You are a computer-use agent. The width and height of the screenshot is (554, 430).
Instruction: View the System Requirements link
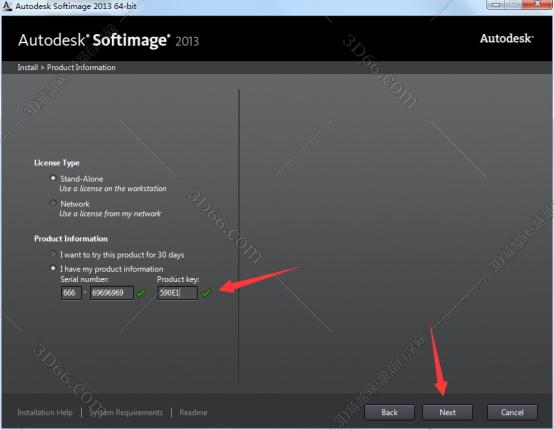(126, 412)
